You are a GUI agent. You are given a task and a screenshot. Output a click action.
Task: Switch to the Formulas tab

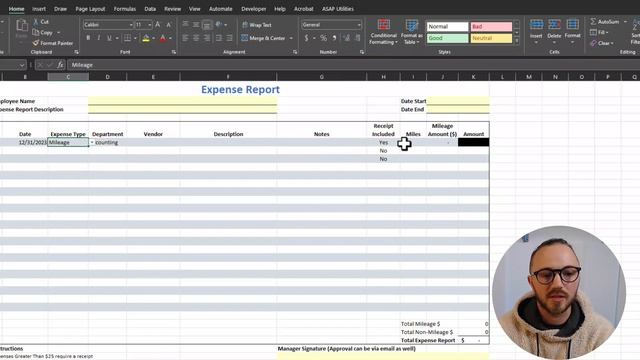coord(124,9)
